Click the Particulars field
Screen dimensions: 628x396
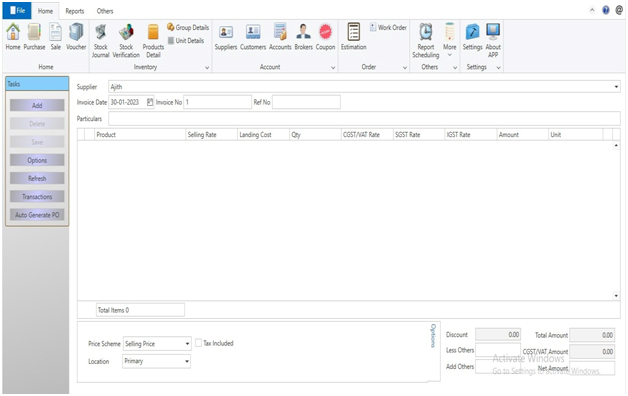click(x=364, y=119)
